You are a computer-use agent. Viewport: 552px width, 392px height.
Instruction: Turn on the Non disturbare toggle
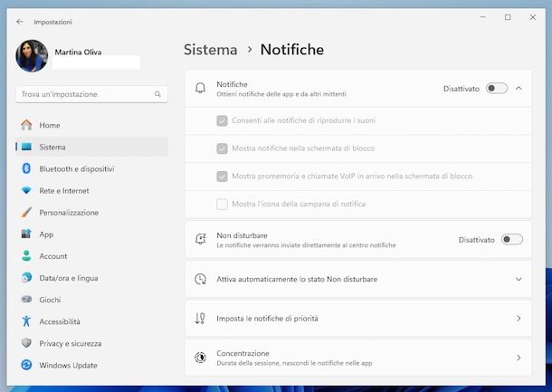(511, 240)
